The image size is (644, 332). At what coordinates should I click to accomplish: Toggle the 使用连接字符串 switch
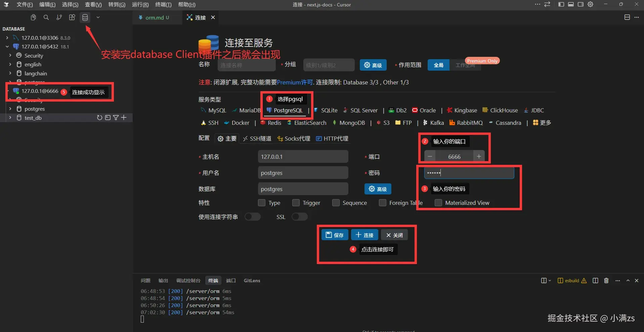tap(253, 217)
